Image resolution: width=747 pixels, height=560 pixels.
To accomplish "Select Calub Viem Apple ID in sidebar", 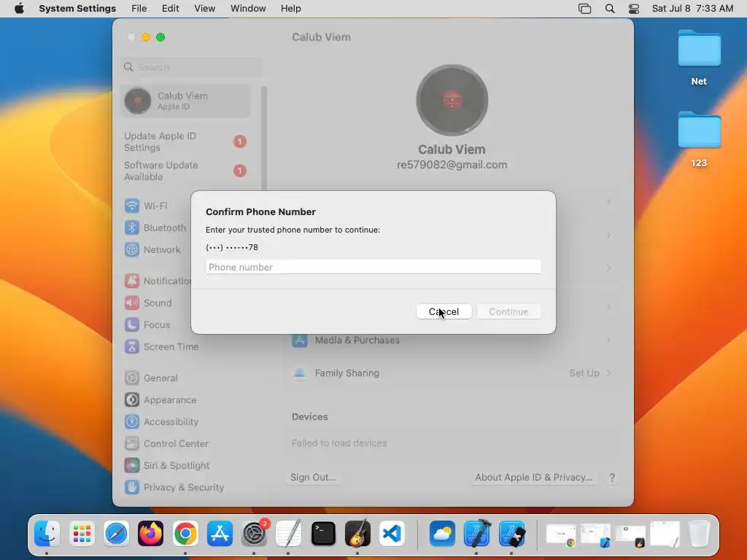I will coord(185,101).
